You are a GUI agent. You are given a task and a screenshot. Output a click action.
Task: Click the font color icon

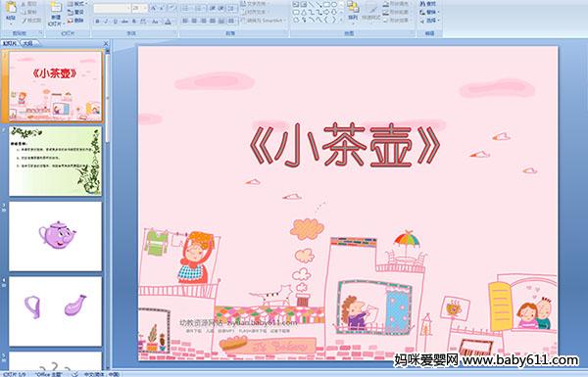click(168, 22)
